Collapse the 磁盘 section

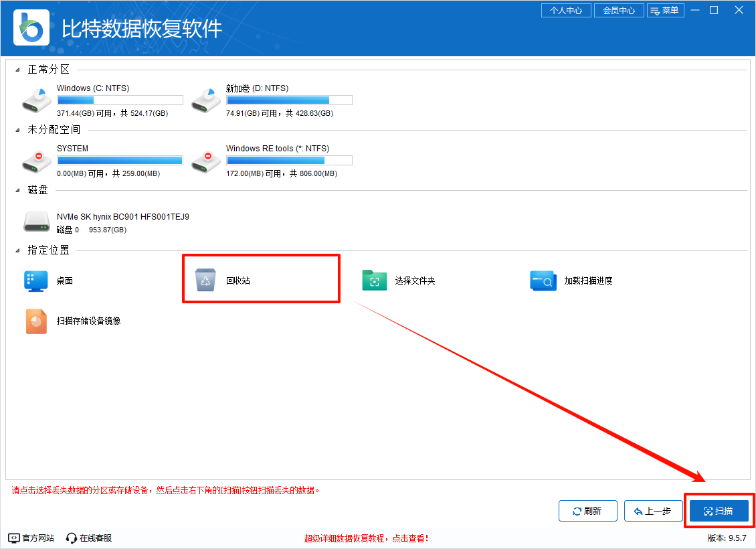[18, 190]
